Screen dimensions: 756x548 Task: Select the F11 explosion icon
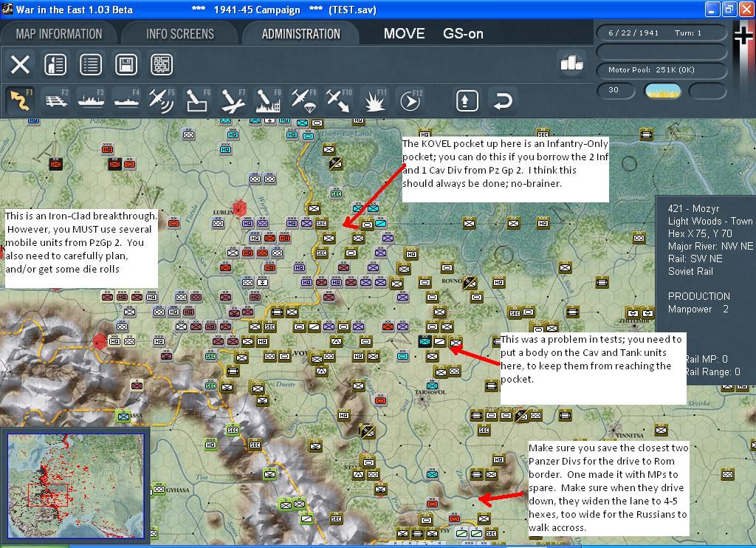pyautogui.click(x=374, y=100)
